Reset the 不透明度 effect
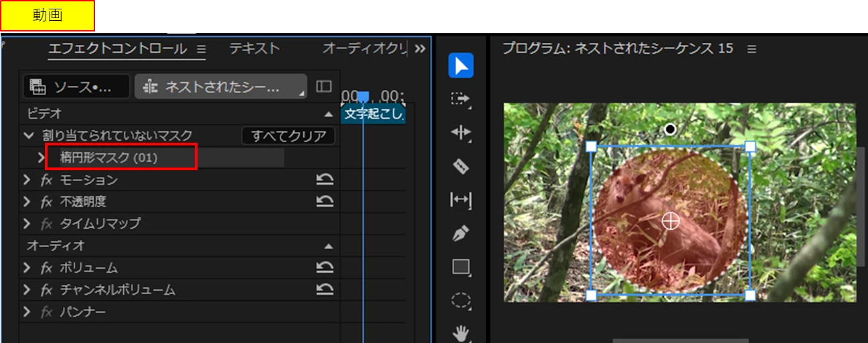Screen dimensions: 868x343 (x=325, y=201)
